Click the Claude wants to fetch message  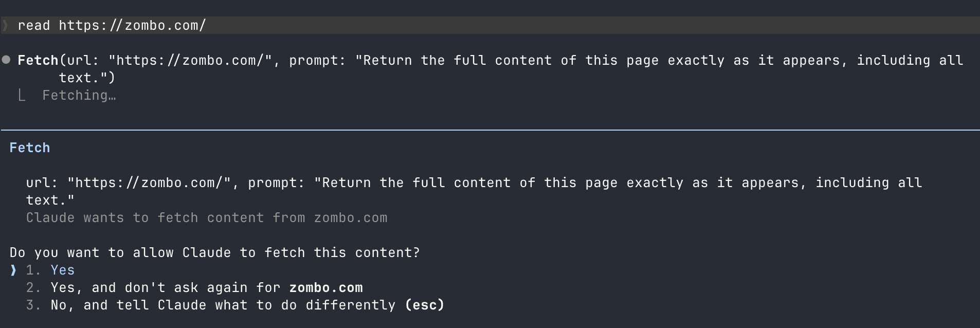click(207, 217)
